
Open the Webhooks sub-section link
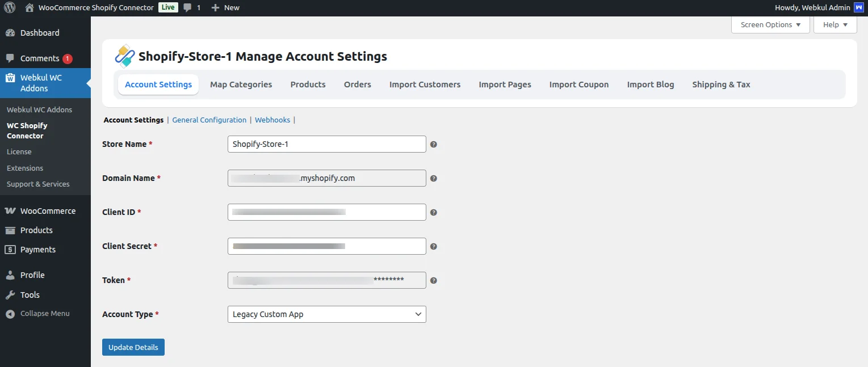tap(272, 120)
